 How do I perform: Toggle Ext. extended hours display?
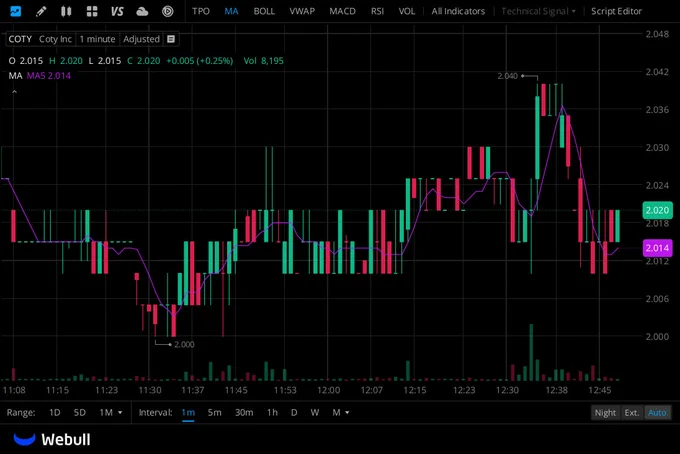click(x=632, y=413)
